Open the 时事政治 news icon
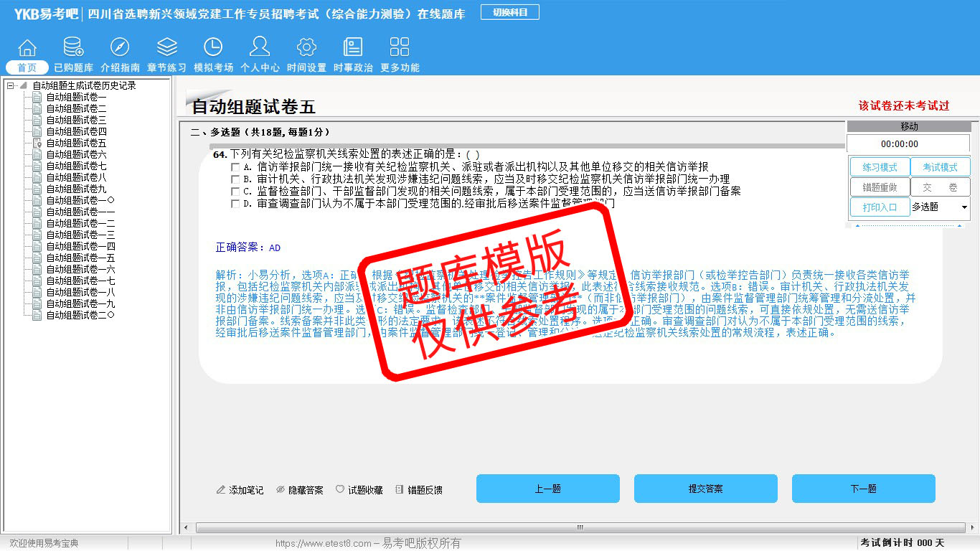The width and height of the screenshot is (980, 551). (x=353, y=47)
